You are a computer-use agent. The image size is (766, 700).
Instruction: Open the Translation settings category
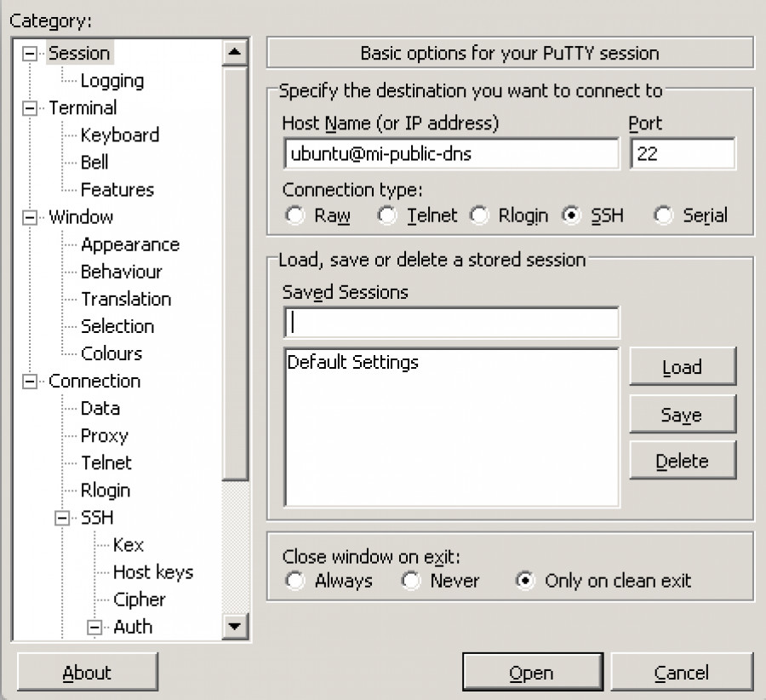126,299
